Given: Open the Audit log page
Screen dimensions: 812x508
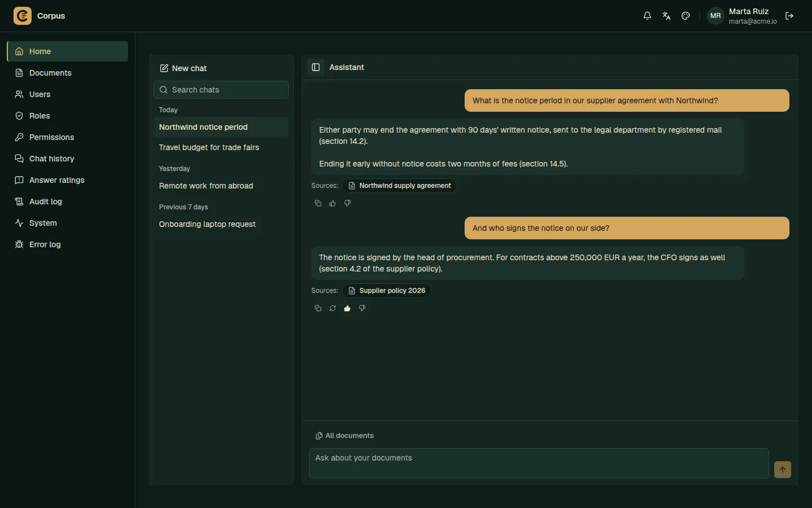Looking at the screenshot, I should (67, 202).
